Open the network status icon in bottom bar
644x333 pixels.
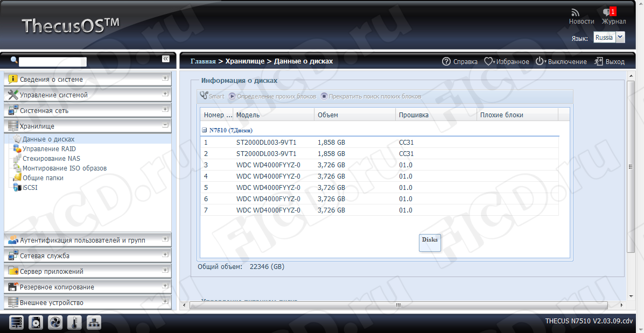click(94, 323)
